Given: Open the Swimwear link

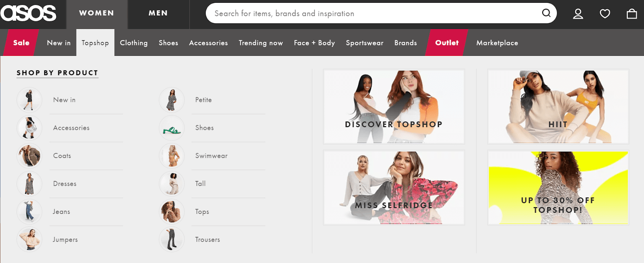Looking at the screenshot, I should (x=211, y=156).
